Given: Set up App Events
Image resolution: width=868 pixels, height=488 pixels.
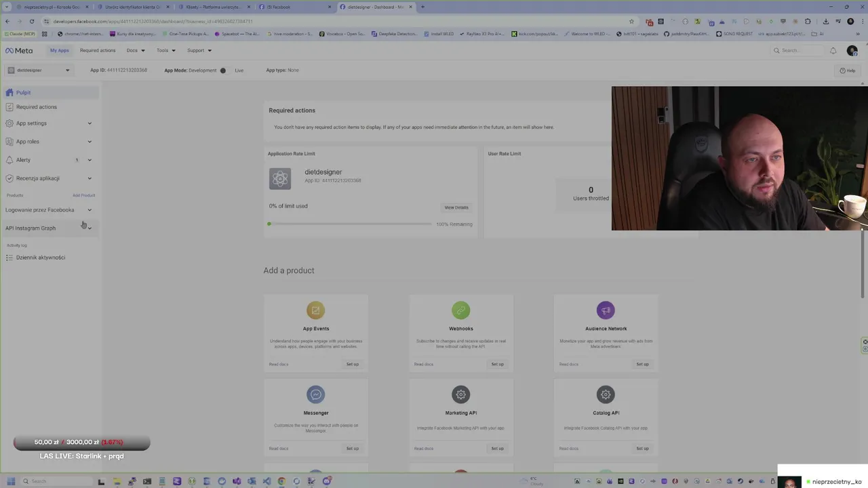Looking at the screenshot, I should coord(353,364).
